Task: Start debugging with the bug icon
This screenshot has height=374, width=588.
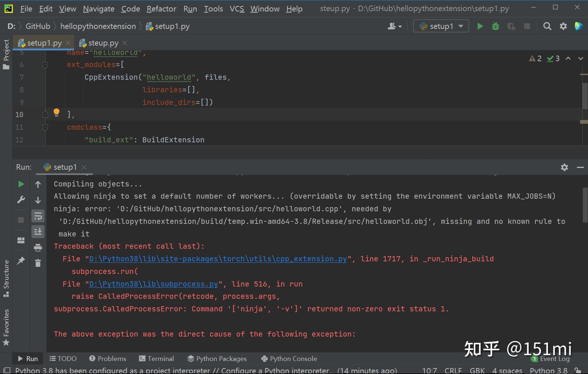Action: 495,26
